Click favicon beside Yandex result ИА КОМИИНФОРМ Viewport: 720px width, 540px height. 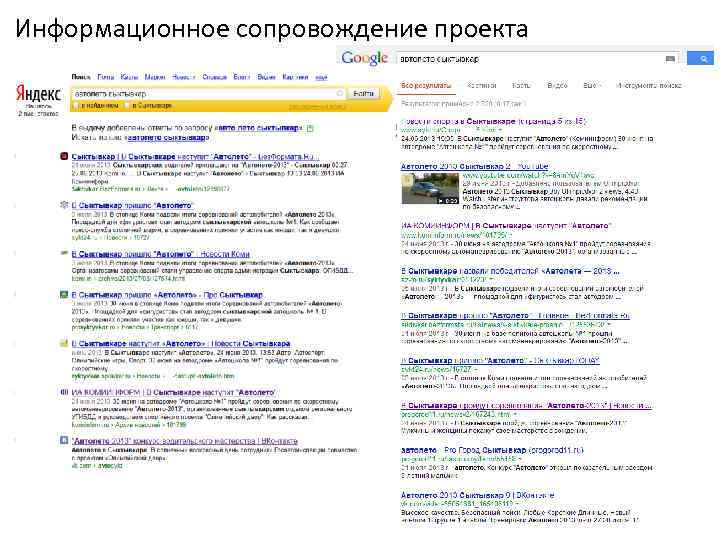(x=64, y=392)
